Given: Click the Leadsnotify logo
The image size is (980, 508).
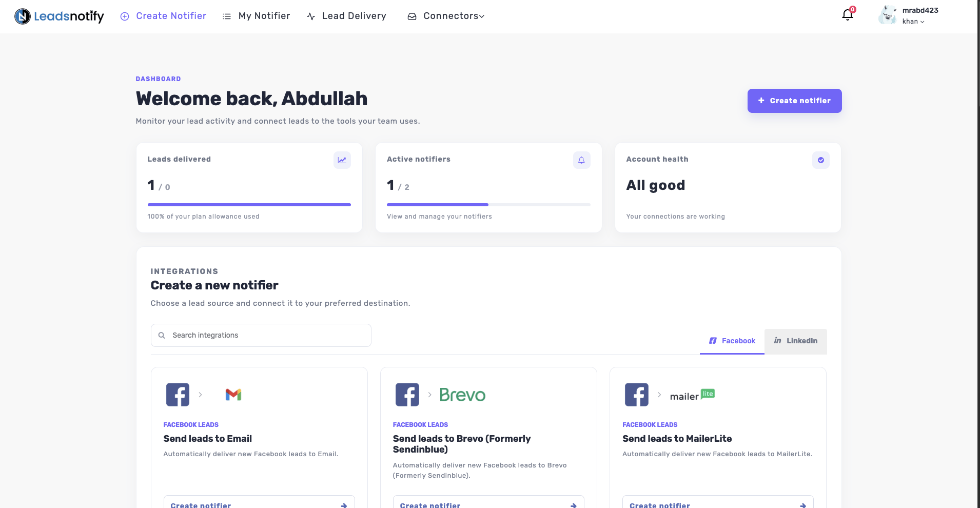Looking at the screenshot, I should pos(59,16).
